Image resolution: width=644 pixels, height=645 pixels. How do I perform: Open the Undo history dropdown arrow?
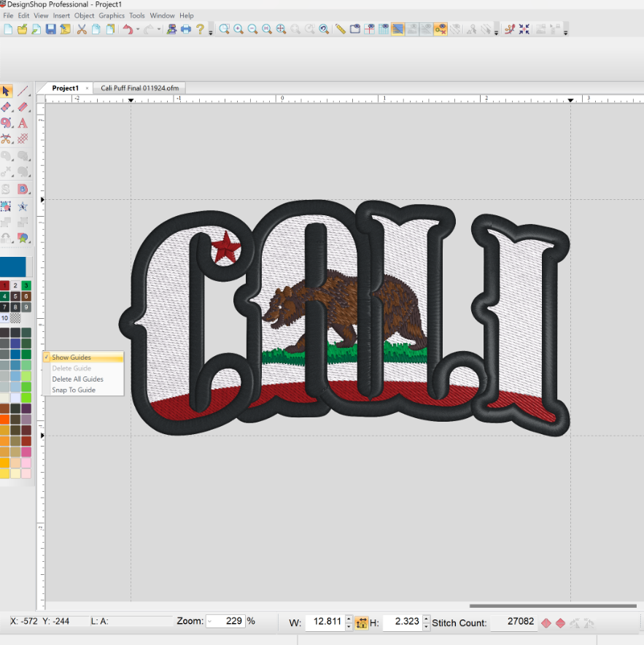click(139, 31)
